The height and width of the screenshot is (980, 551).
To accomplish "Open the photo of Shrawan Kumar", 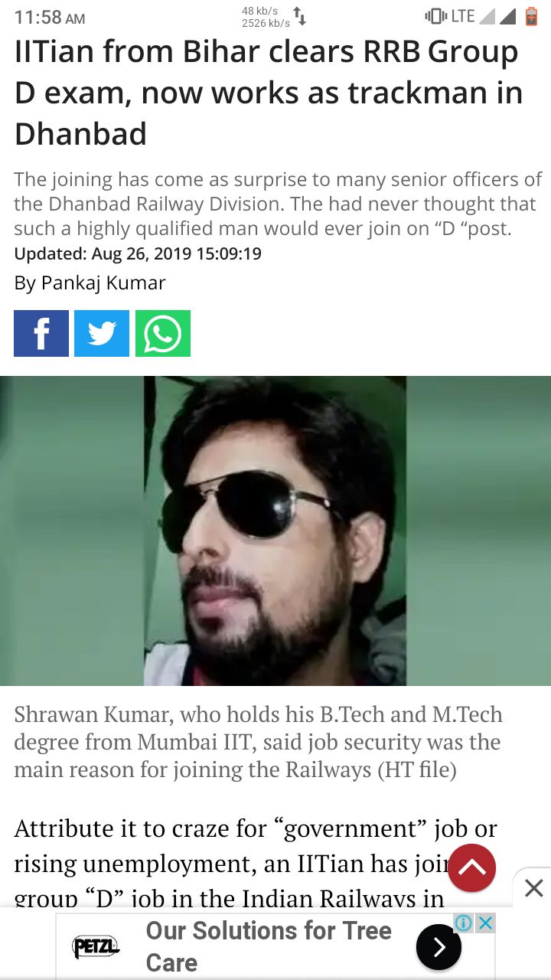I will pyautogui.click(x=275, y=531).
